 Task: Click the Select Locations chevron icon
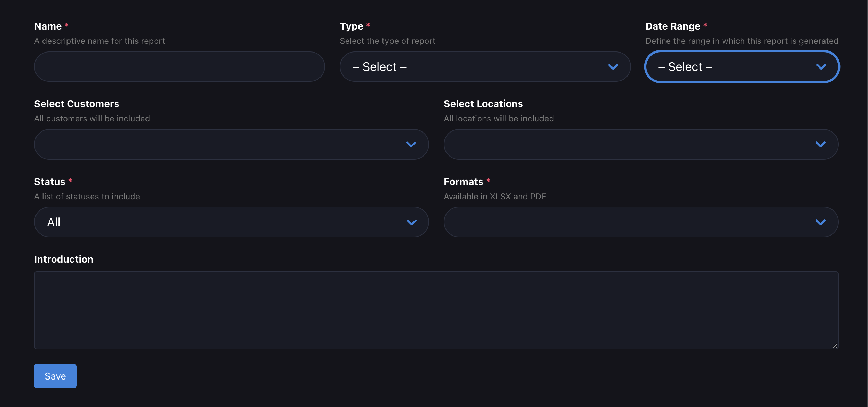(x=821, y=144)
